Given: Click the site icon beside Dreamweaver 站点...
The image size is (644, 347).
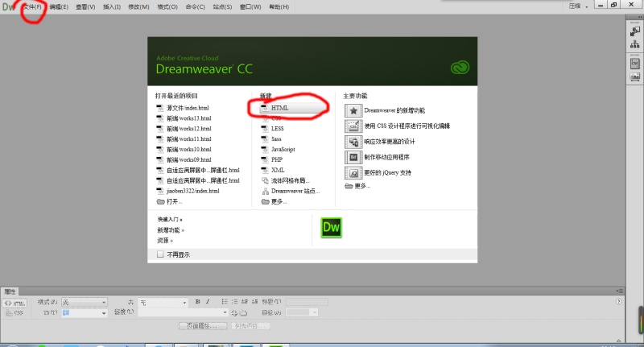Looking at the screenshot, I should tap(265, 191).
